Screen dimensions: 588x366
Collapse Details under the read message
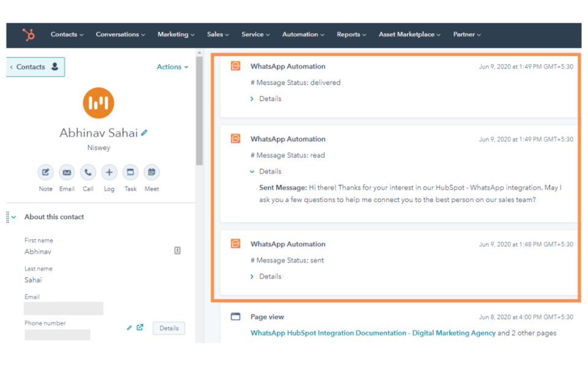pos(266,171)
